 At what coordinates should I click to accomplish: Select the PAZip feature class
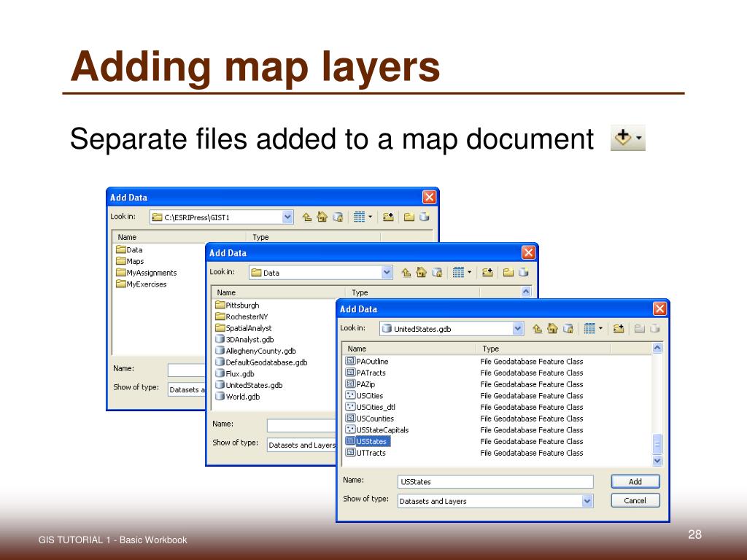pos(360,384)
